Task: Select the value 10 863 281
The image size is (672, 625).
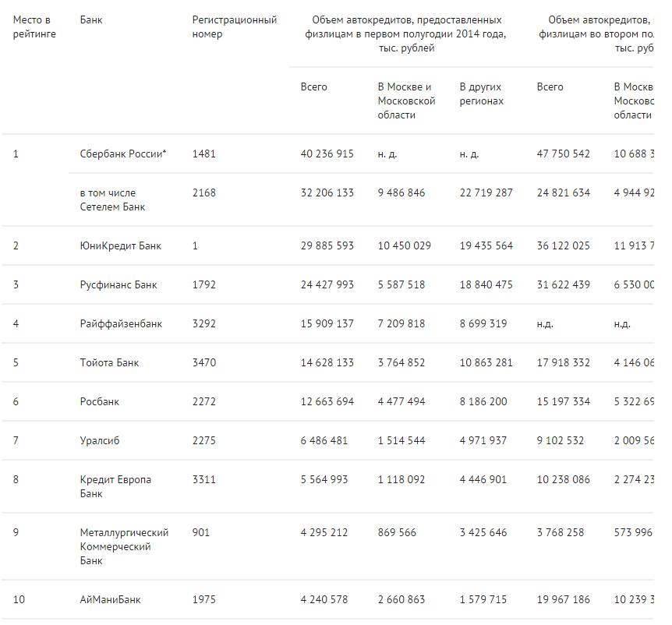Action: point(486,363)
